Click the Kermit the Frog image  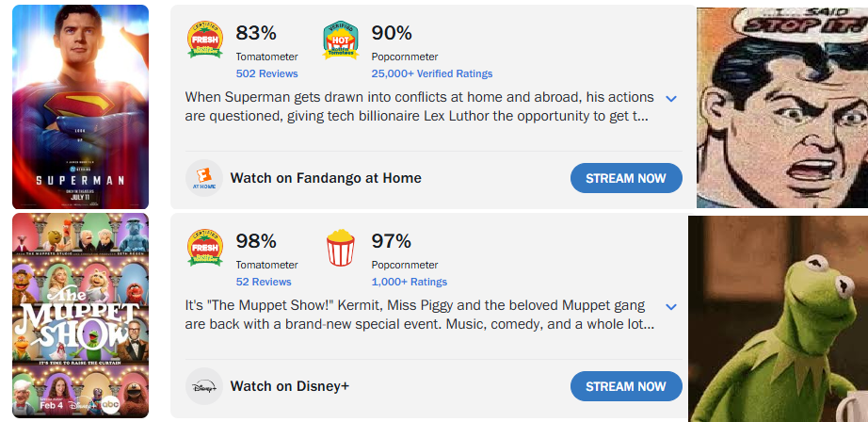778,318
